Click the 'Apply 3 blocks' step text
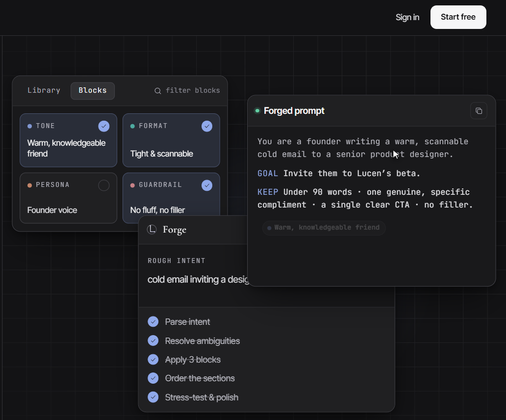Image resolution: width=506 pixels, height=420 pixels. tap(193, 360)
